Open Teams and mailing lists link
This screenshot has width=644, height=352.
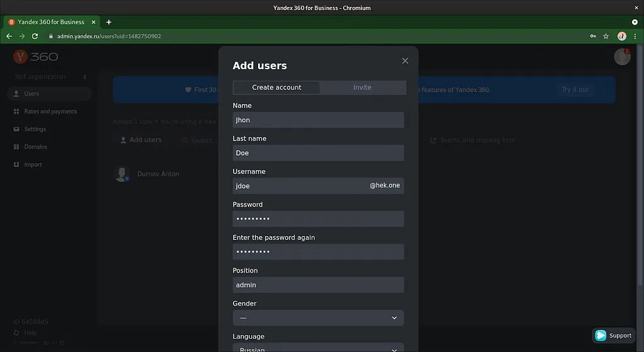coord(472,140)
